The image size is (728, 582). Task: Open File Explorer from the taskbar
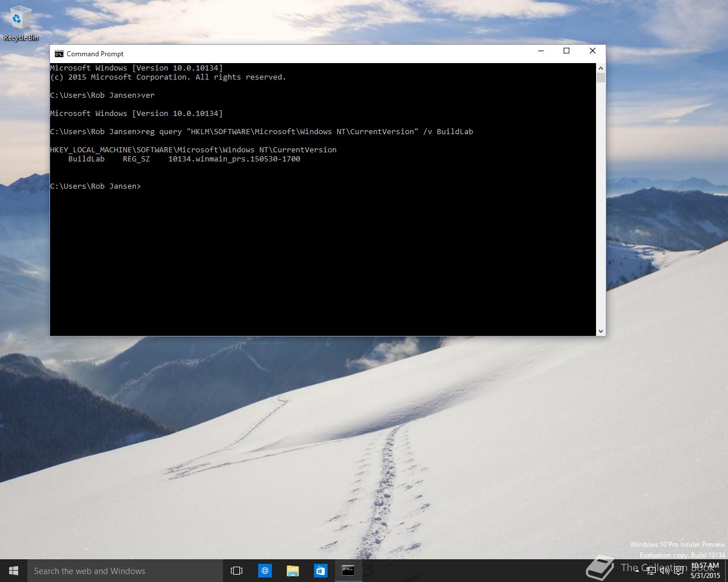tap(292, 571)
